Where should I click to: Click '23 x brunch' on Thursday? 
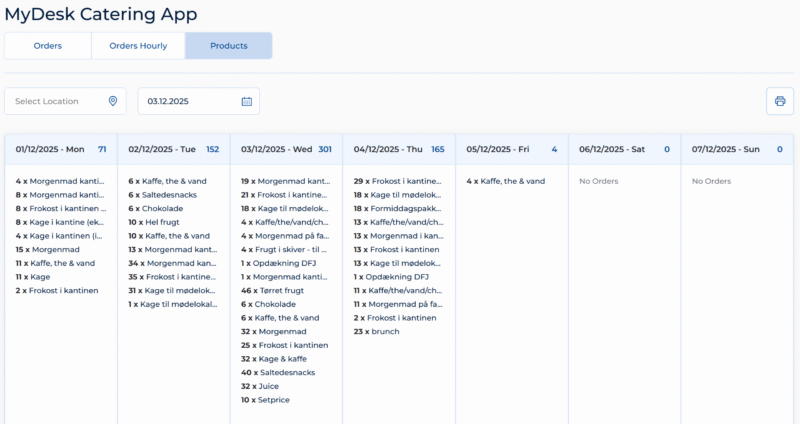coord(377,332)
